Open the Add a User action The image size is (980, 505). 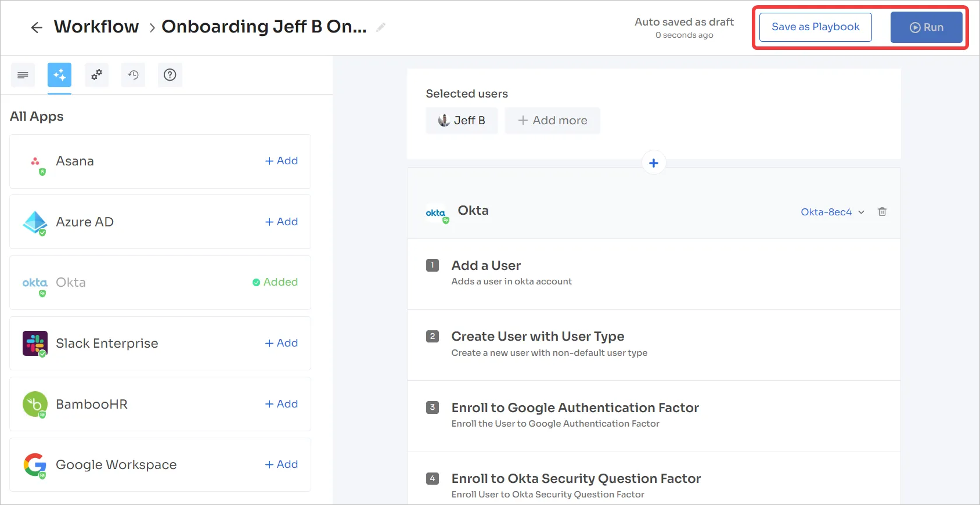654,273
